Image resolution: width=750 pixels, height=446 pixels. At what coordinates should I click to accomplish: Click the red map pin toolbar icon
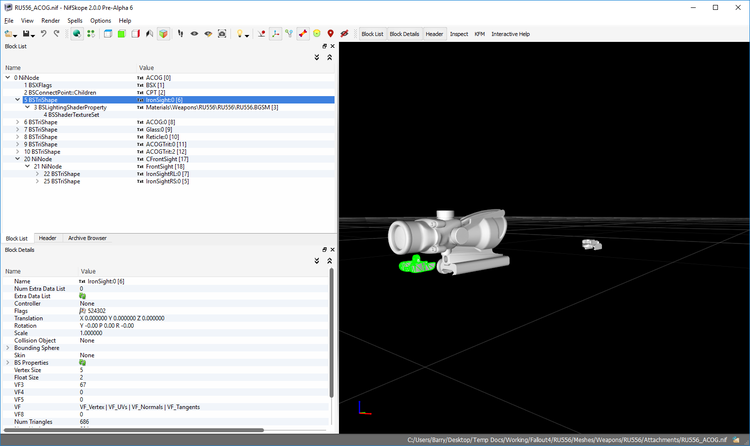(x=331, y=34)
